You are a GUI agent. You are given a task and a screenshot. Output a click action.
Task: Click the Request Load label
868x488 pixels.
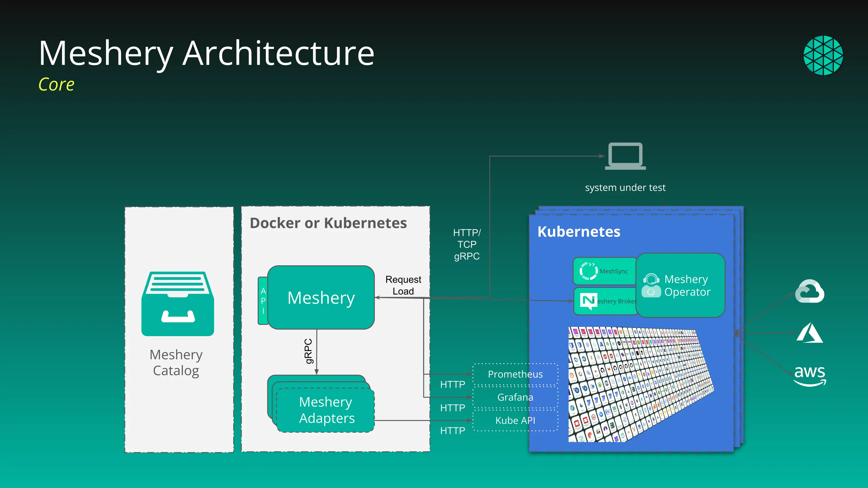coord(403,285)
